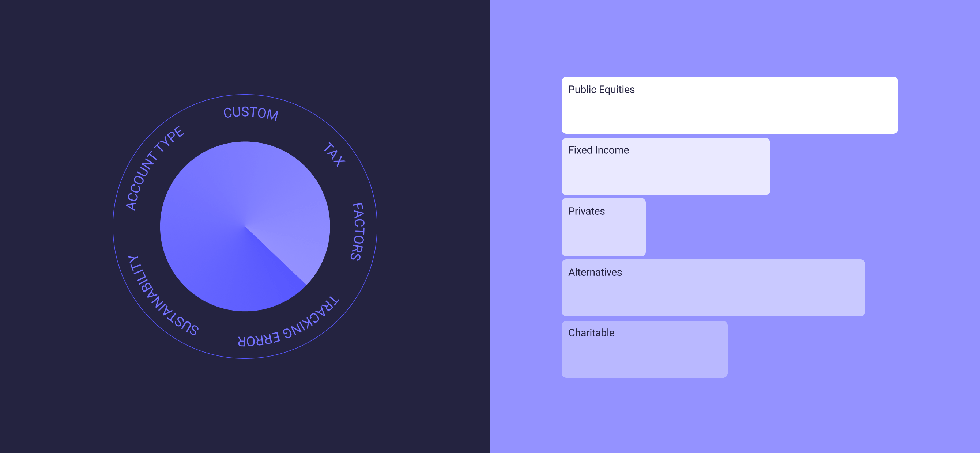
Task: Pick the FACTORS ring label
Action: [357, 232]
